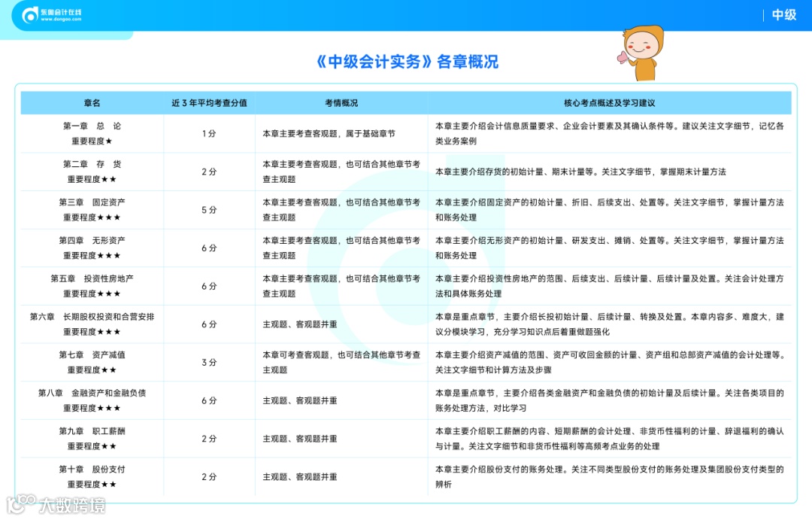Click the 第三章 固定资产 cell

pyautogui.click(x=92, y=209)
